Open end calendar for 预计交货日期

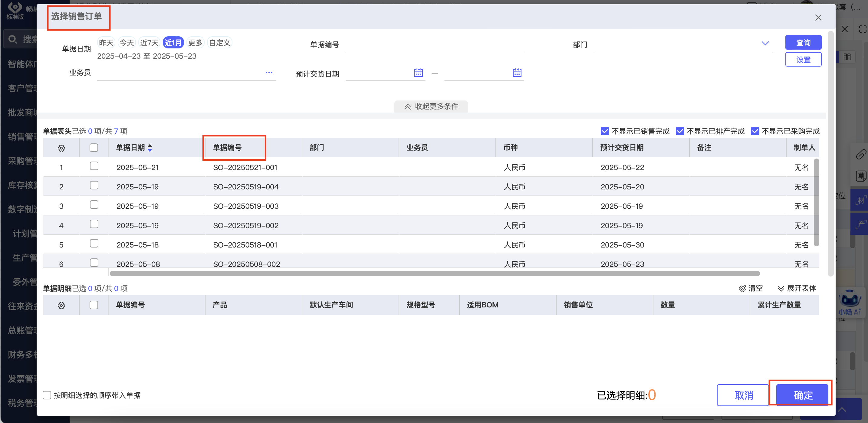tap(517, 72)
